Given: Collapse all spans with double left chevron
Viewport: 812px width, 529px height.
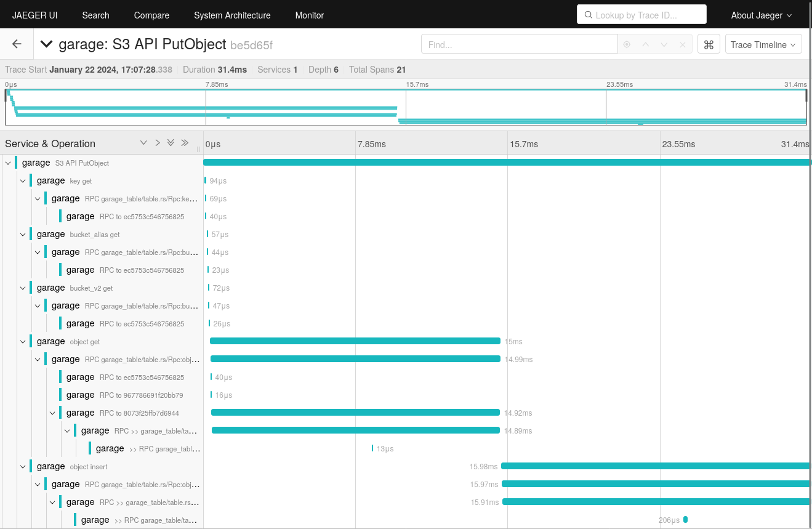Looking at the screenshot, I should coord(185,143).
